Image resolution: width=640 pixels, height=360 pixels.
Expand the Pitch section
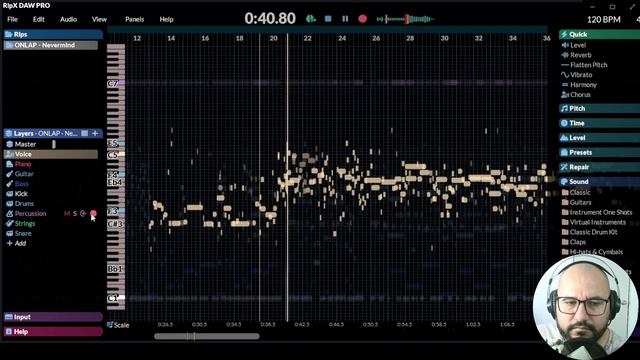599,109
